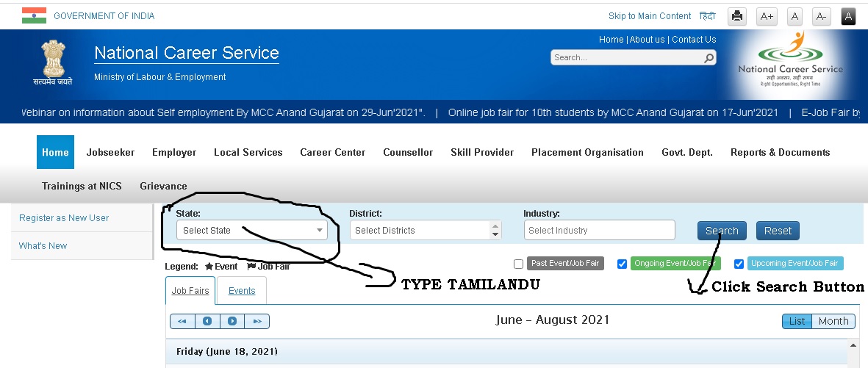The image size is (868, 368).
Task: Click the National Career Service logo image
Action: point(791,59)
